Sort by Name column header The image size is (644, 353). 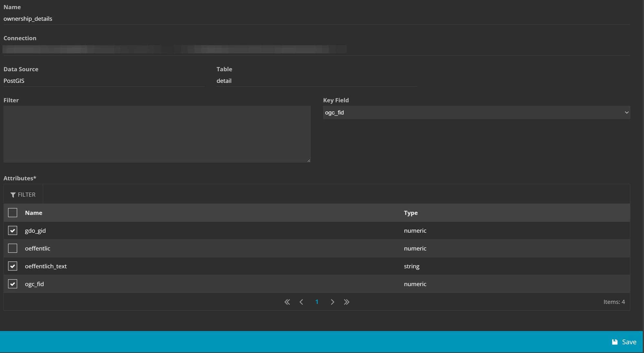(x=33, y=213)
